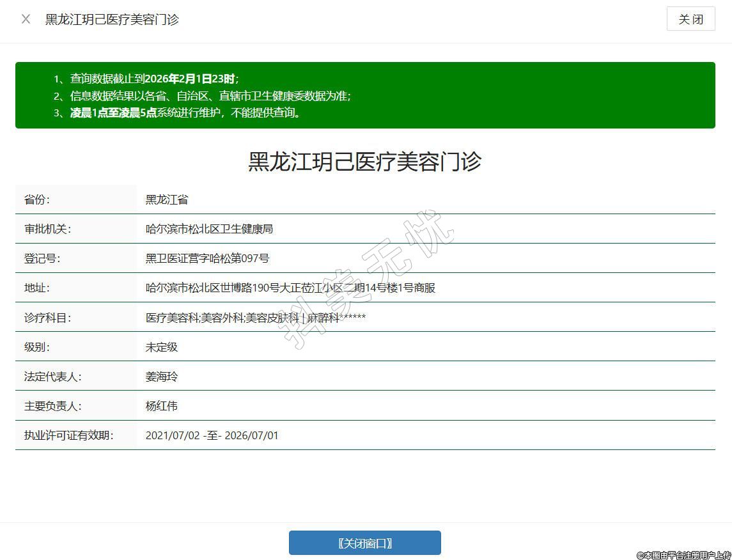Click the X icon beside the dialog title

coord(26,19)
